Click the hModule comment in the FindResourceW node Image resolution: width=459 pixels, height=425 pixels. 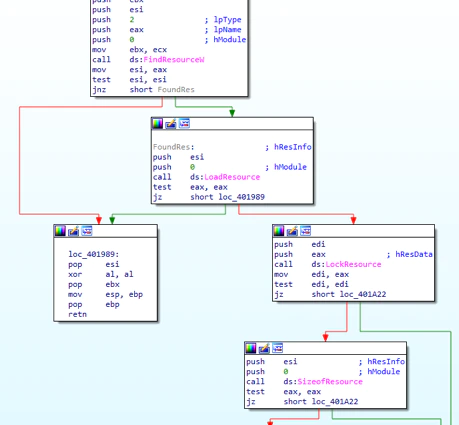(x=225, y=40)
